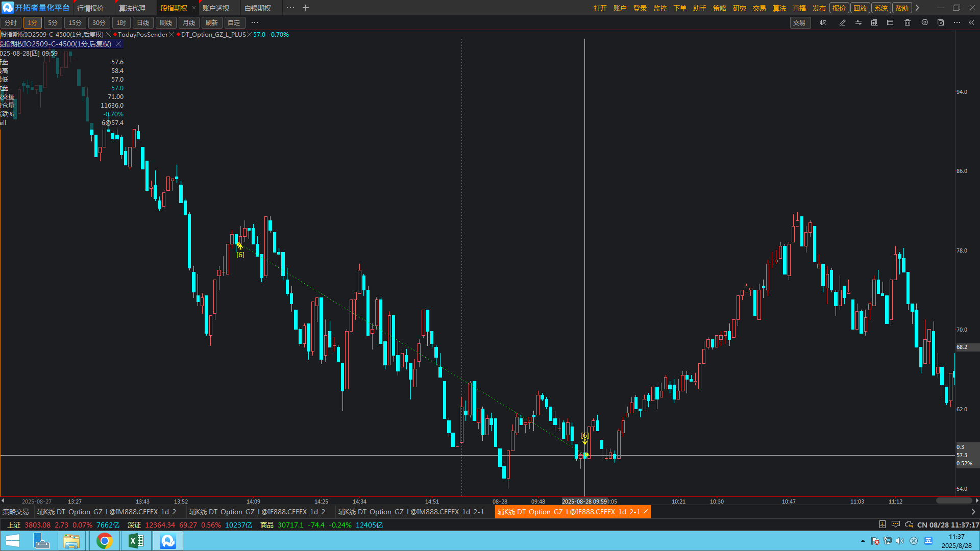Switch chart period to 5分
Screen dimensions: 980x551
coord(53,22)
